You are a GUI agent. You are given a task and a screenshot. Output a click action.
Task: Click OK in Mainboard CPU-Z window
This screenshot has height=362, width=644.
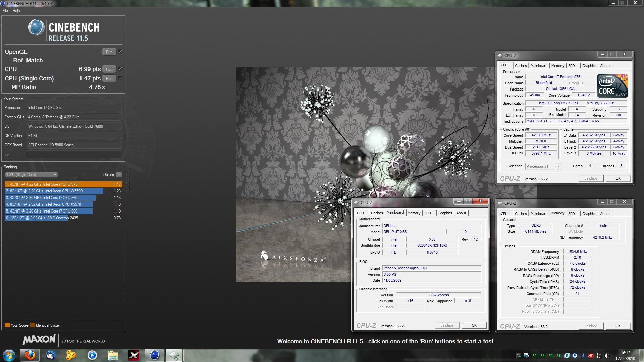474,325
